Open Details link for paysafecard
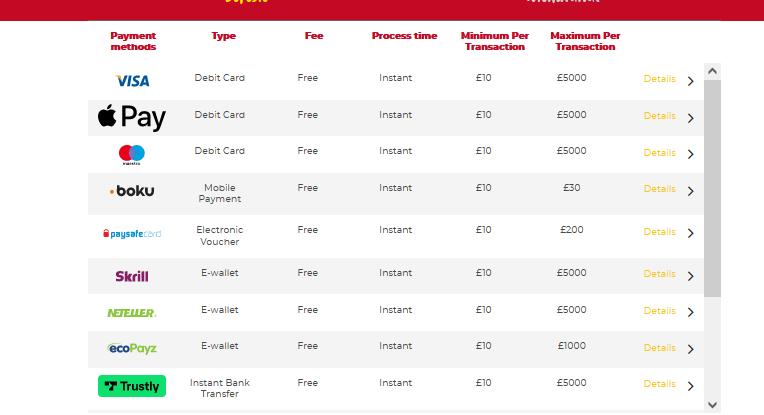 coord(659,232)
